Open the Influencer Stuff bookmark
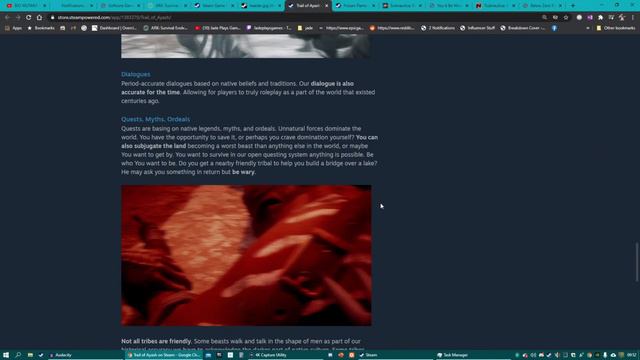This screenshot has height=360, width=640. tap(477, 28)
